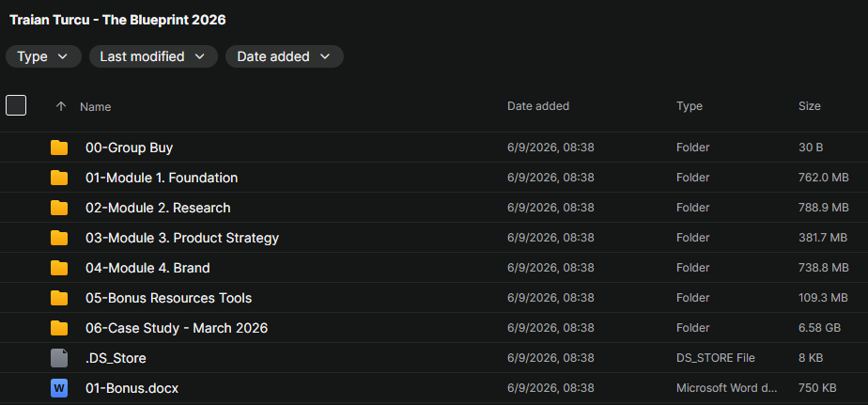
Task: Click the 02-Module 2. Research folder icon
Action: coord(58,208)
